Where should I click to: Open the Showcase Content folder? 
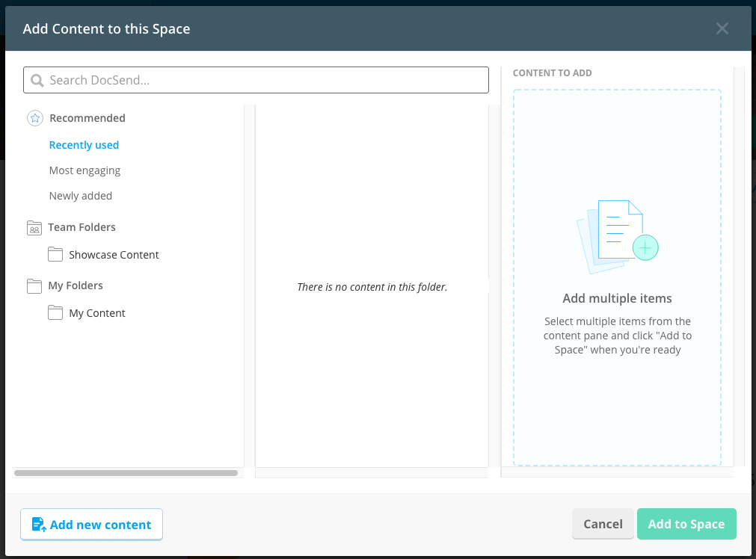point(114,255)
